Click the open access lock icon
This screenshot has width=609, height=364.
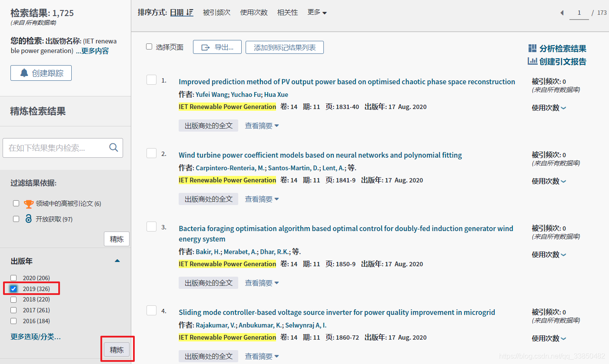tap(29, 219)
